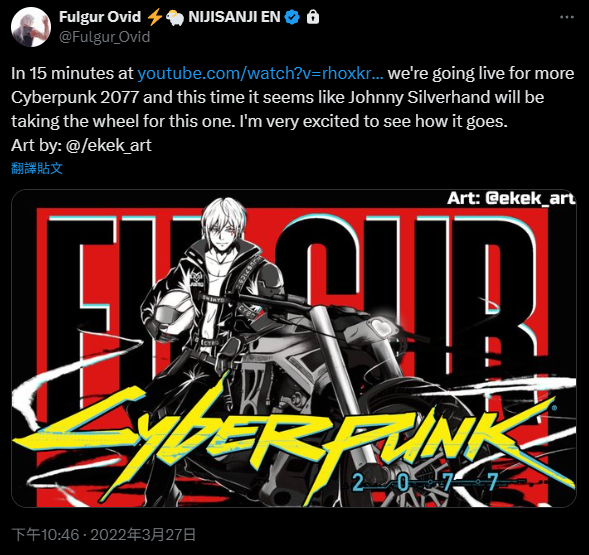This screenshot has height=555, width=589.
Task: Click the NIJISANJI EN label in name
Action: tap(234, 17)
